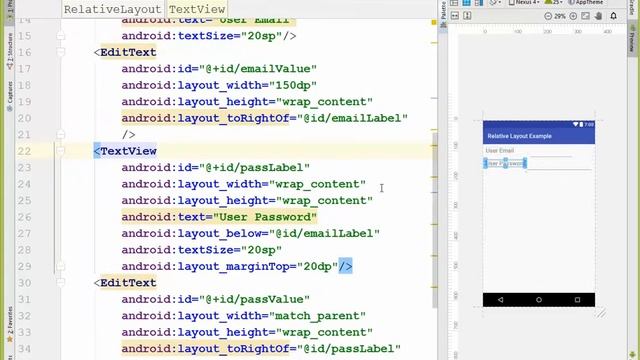640x360 pixels.
Task: Open the preview warnings bell icon
Action: (x=613, y=16)
